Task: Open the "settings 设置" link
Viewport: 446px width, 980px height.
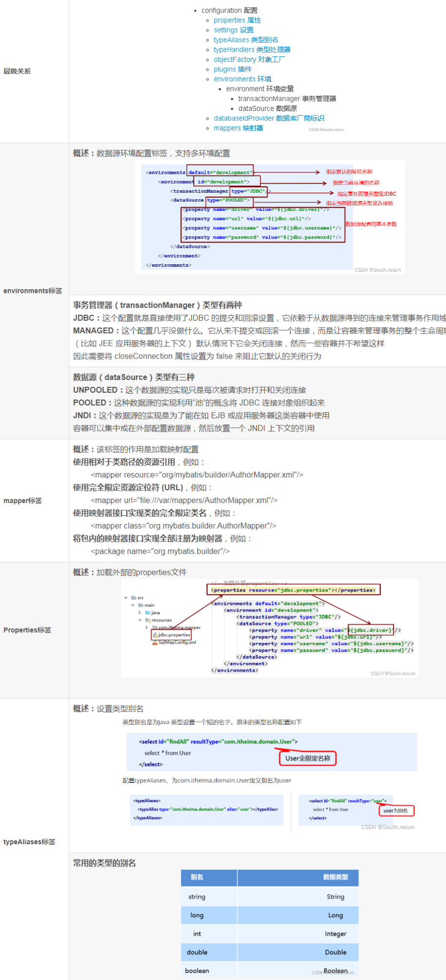Action: coord(234,30)
